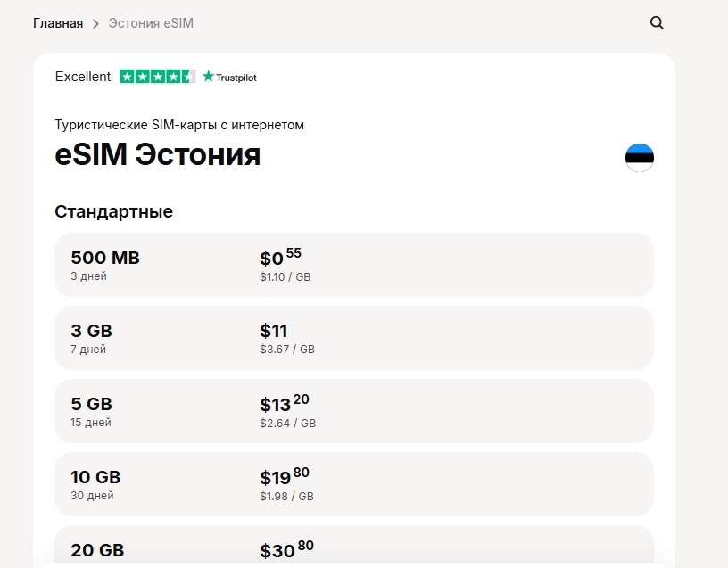Choose the 3 GB 7-day plan
Image resolution: width=728 pixels, height=568 pixels.
coord(353,338)
